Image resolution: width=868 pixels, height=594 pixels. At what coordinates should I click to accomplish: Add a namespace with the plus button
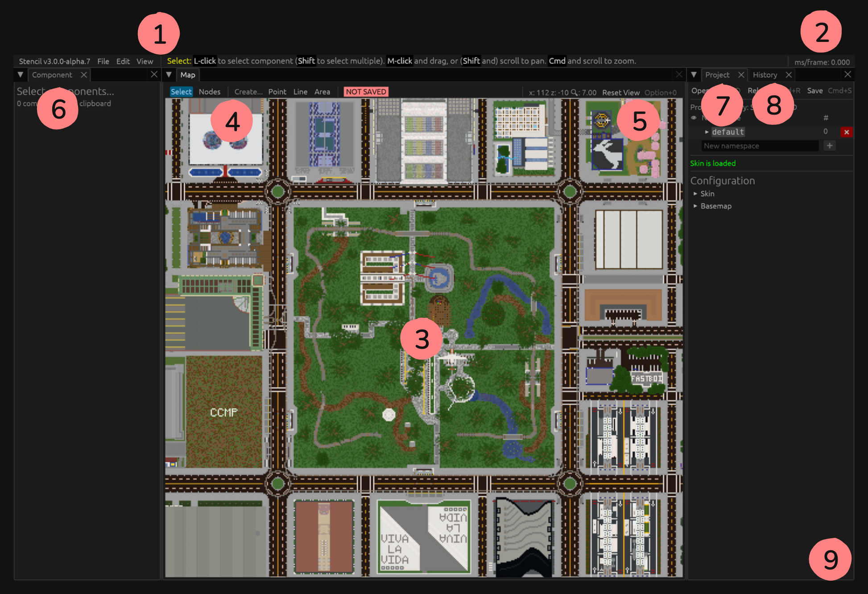tap(829, 146)
